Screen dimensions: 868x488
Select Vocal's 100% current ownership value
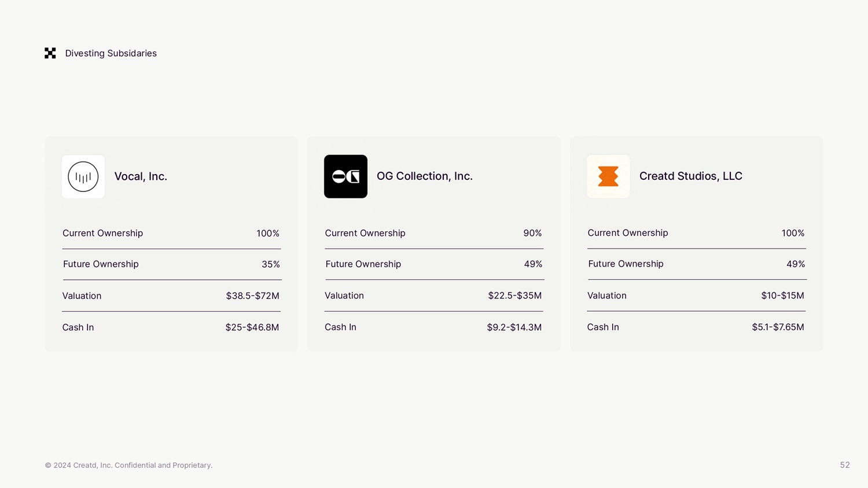click(x=267, y=233)
